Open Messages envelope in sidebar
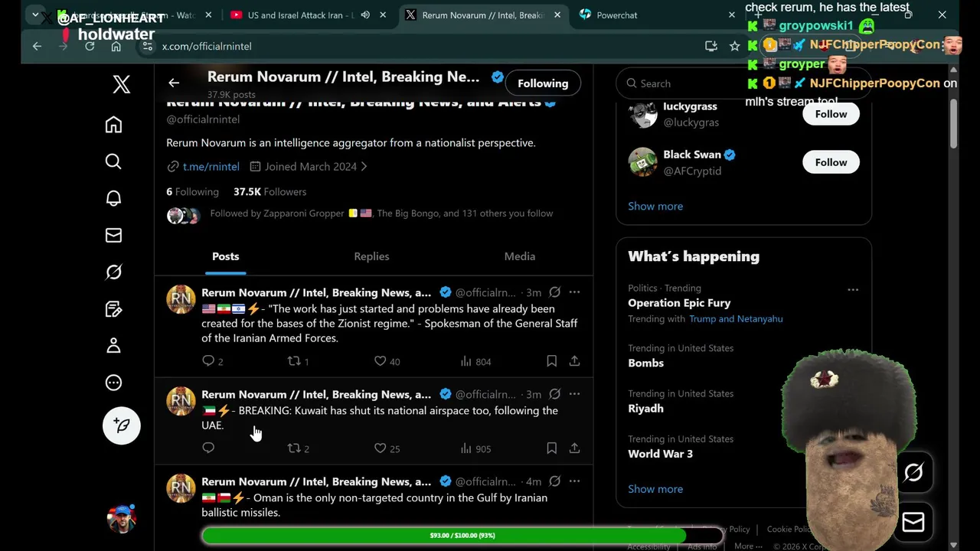 pos(113,235)
